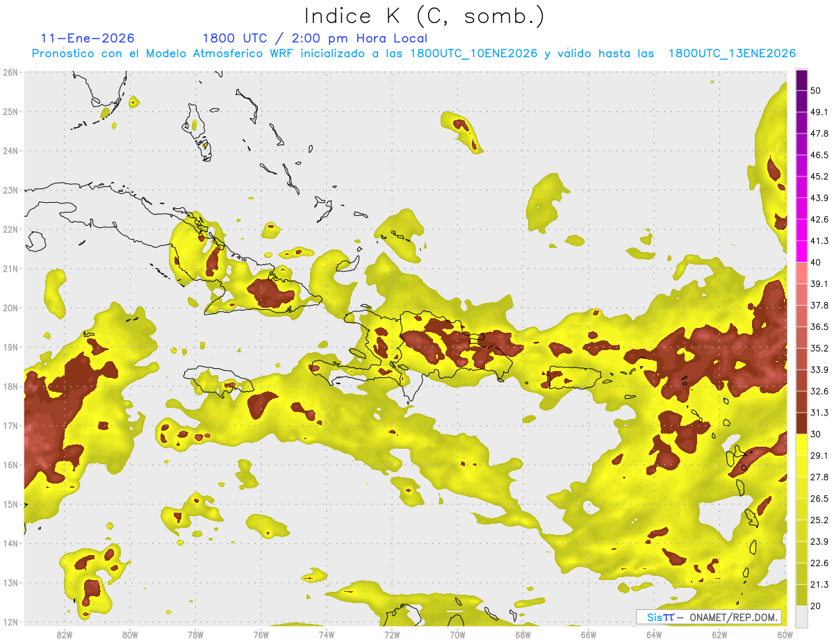This screenshot has height=644, width=834.
Task: Pick the dark brown swatch between 30 and 31.3
Action: click(x=801, y=423)
